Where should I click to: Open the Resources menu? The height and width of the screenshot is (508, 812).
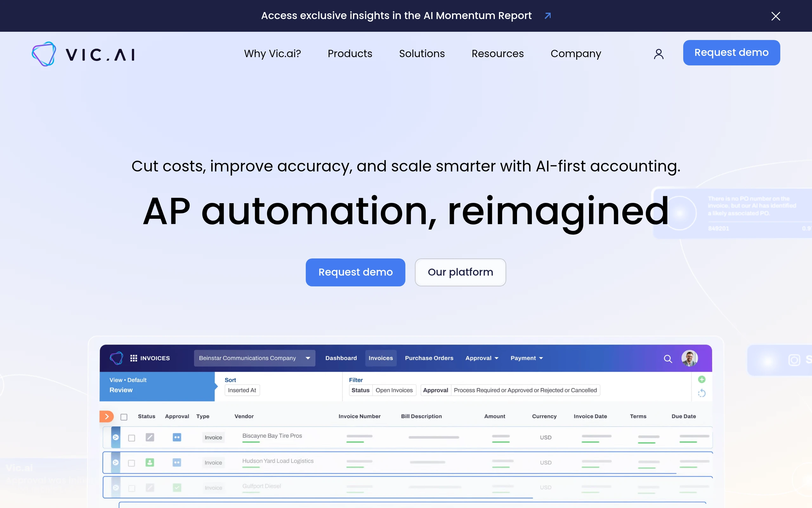point(498,54)
